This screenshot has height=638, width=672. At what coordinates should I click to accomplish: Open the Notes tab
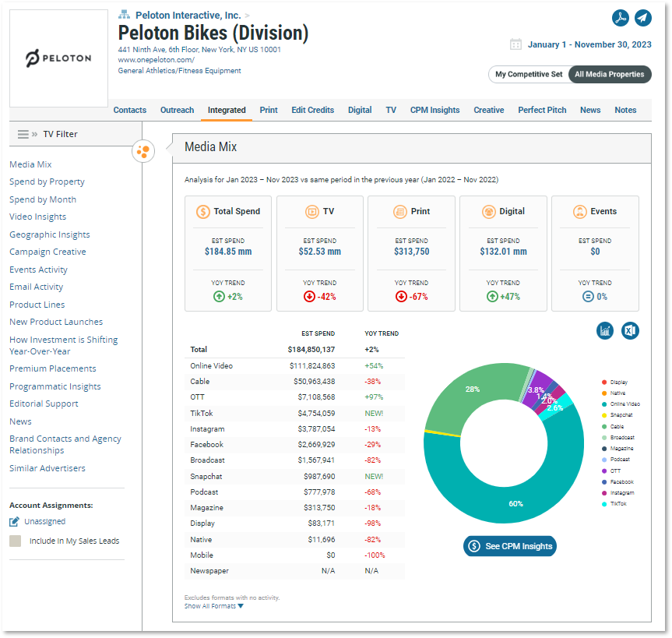[625, 110]
